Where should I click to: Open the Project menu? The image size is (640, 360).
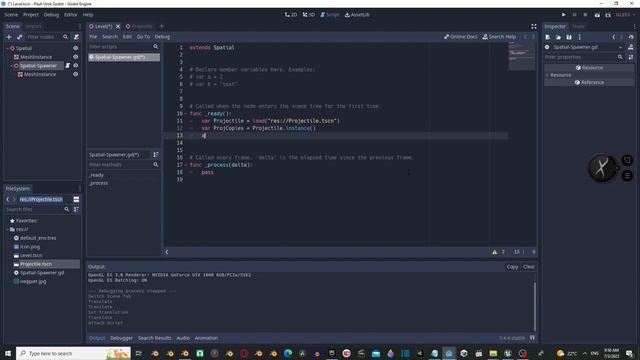31,15
